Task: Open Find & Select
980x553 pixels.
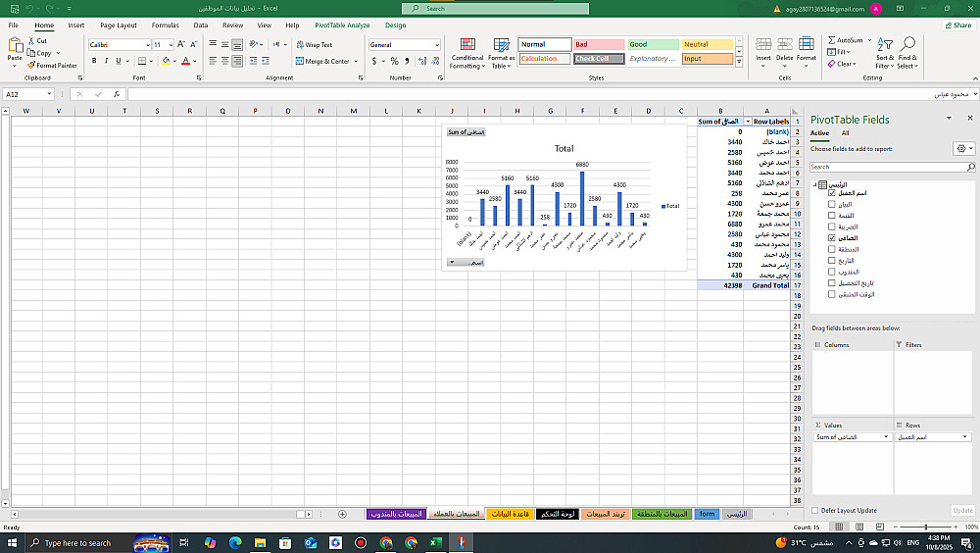Action: click(907, 53)
